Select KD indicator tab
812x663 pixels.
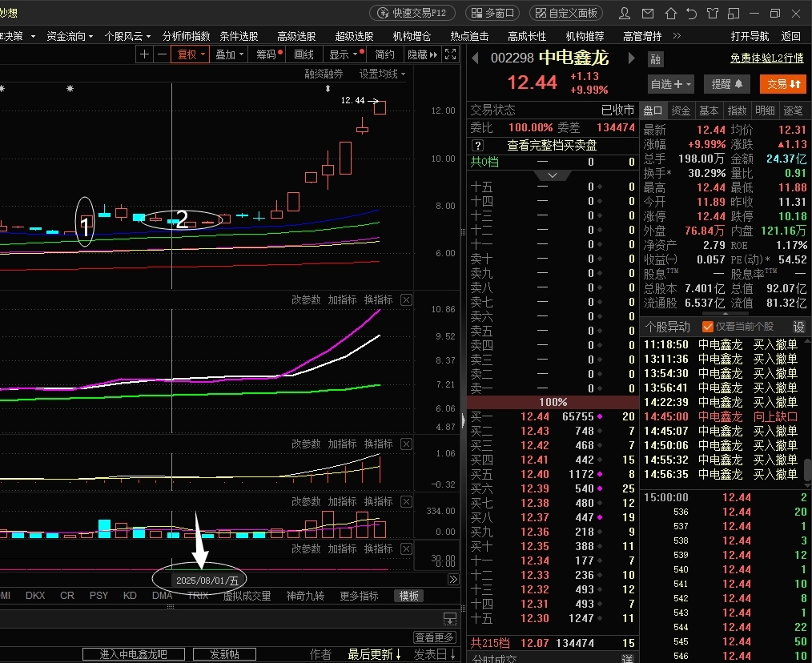point(130,596)
